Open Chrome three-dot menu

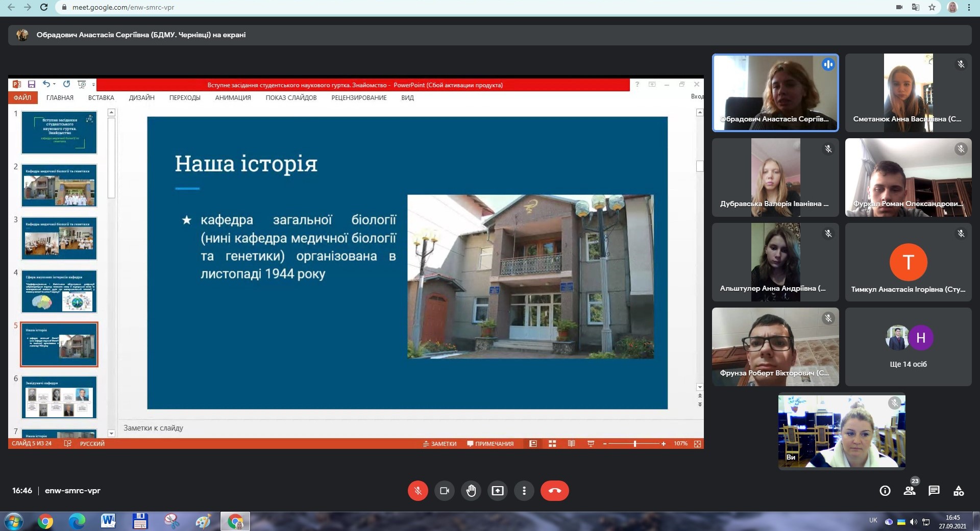pos(969,7)
